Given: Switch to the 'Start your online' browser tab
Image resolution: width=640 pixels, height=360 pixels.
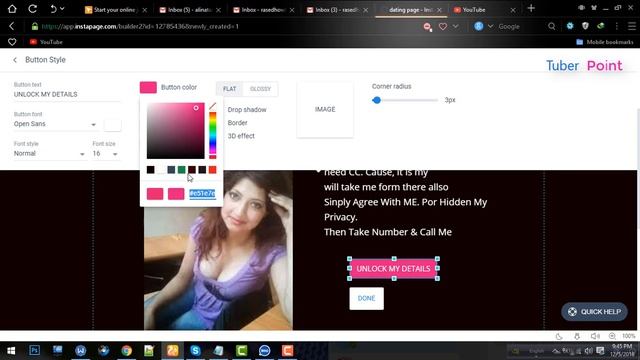Looking at the screenshot, I should [x=116, y=10].
